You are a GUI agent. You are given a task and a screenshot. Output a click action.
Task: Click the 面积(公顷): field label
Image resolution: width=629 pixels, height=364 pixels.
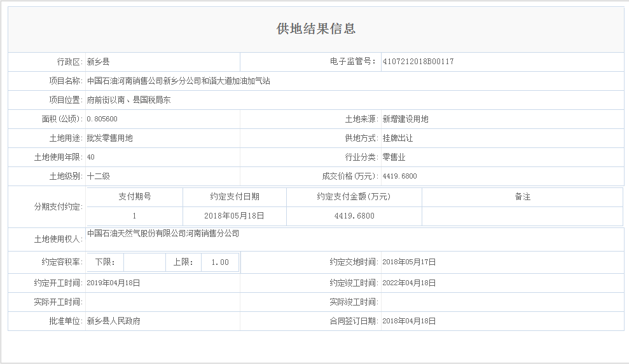pyautogui.click(x=62, y=119)
